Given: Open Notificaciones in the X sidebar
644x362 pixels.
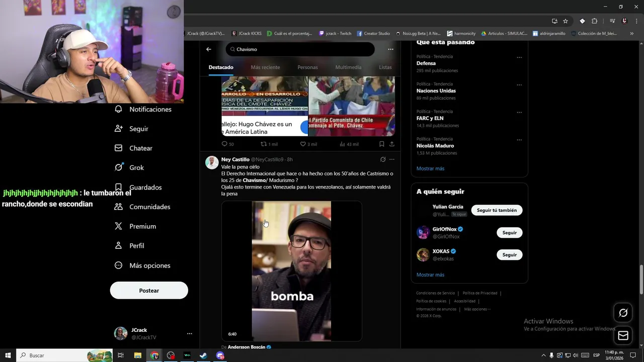Looking at the screenshot, I should coord(143,109).
